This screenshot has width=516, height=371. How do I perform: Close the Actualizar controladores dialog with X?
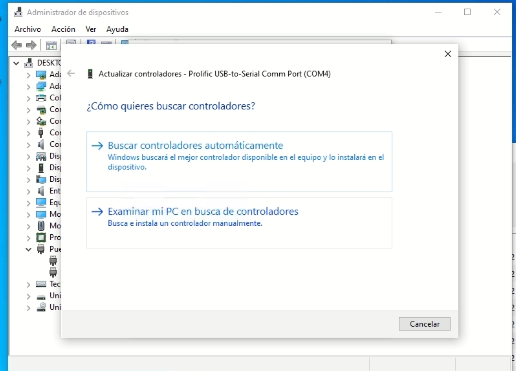pyautogui.click(x=448, y=54)
